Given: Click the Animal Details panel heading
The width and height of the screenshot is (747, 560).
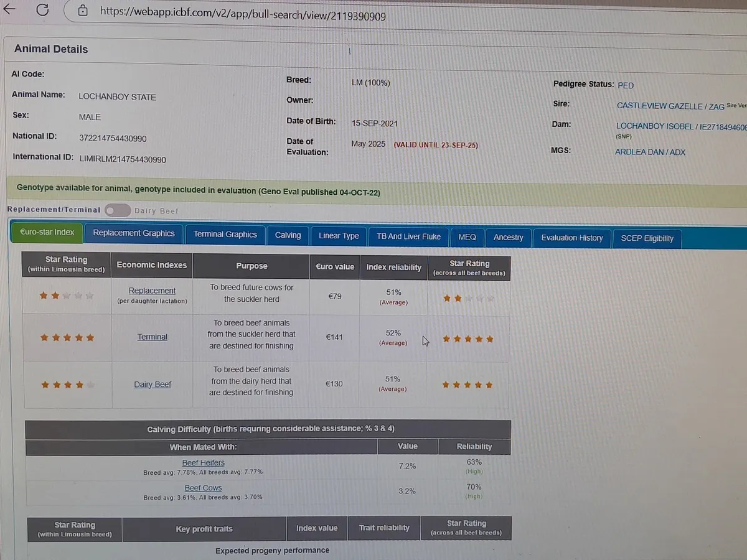Looking at the screenshot, I should (x=51, y=49).
